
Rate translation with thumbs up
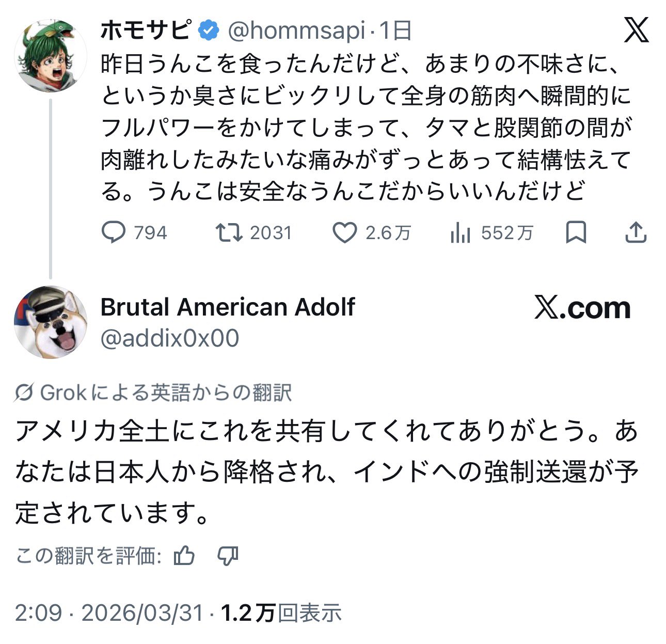point(184,556)
